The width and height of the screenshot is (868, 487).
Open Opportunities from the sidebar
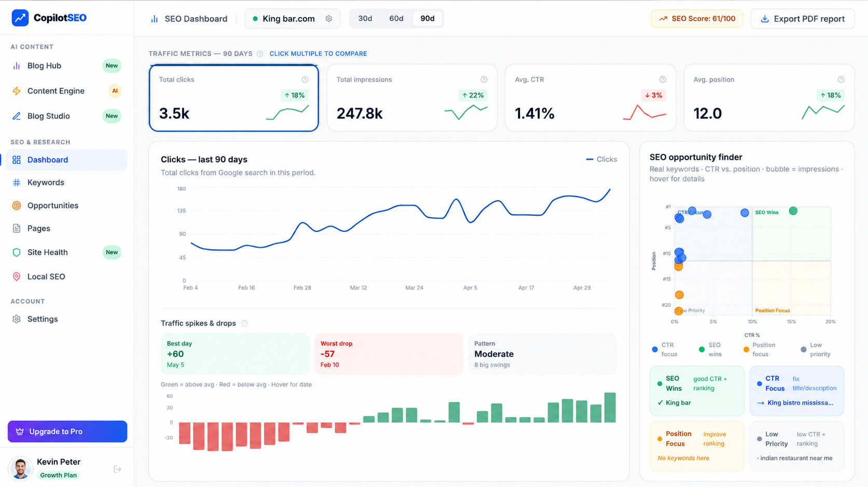point(66,205)
